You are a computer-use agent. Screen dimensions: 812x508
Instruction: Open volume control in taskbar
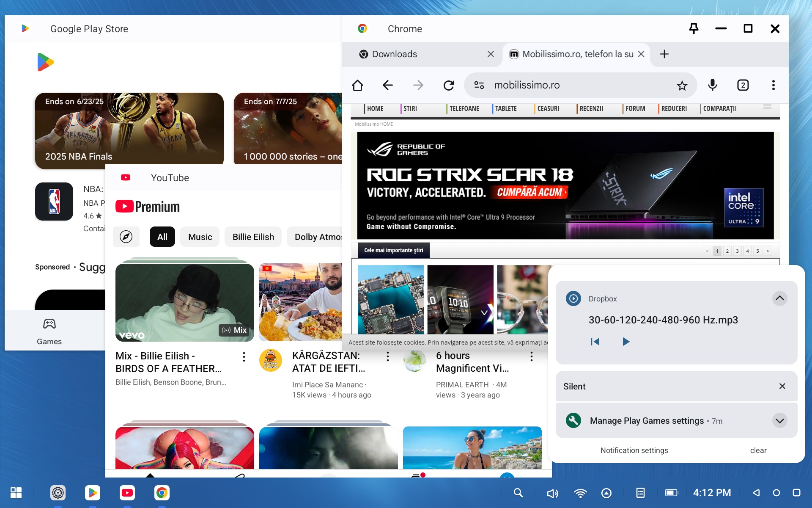(552, 493)
